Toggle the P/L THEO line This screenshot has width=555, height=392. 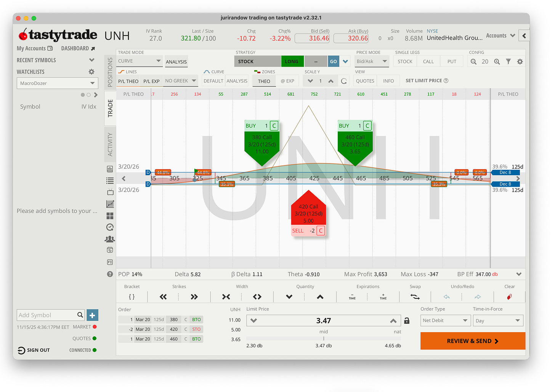click(x=128, y=81)
